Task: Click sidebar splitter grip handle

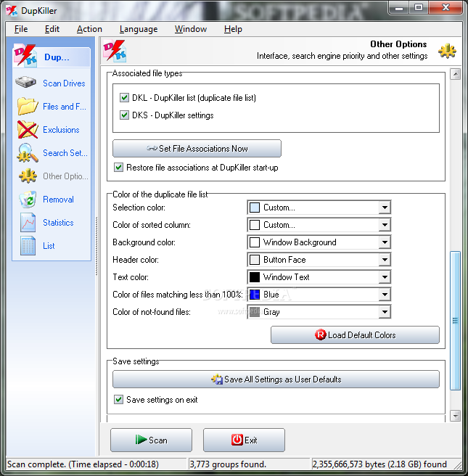Action: (x=97, y=246)
